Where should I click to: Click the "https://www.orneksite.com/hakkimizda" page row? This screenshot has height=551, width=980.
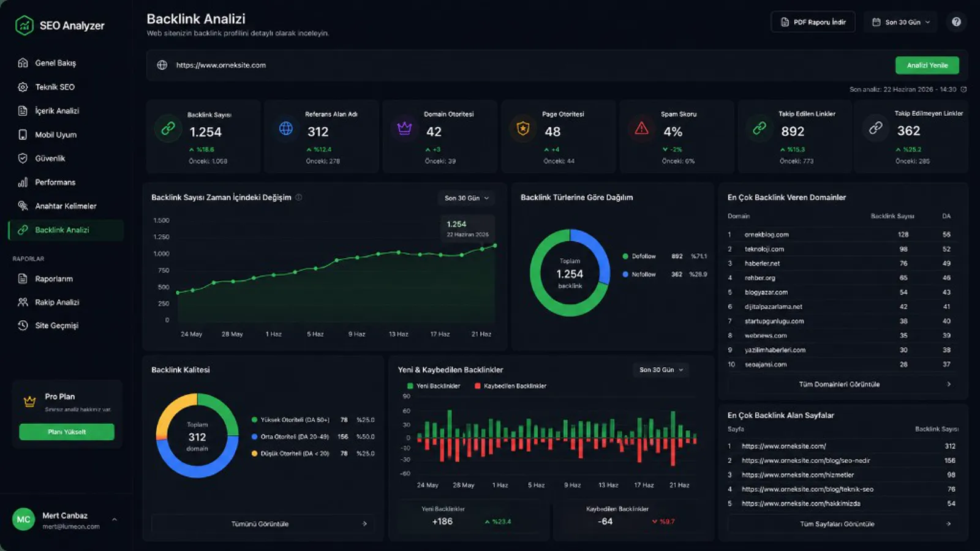[x=842, y=503]
